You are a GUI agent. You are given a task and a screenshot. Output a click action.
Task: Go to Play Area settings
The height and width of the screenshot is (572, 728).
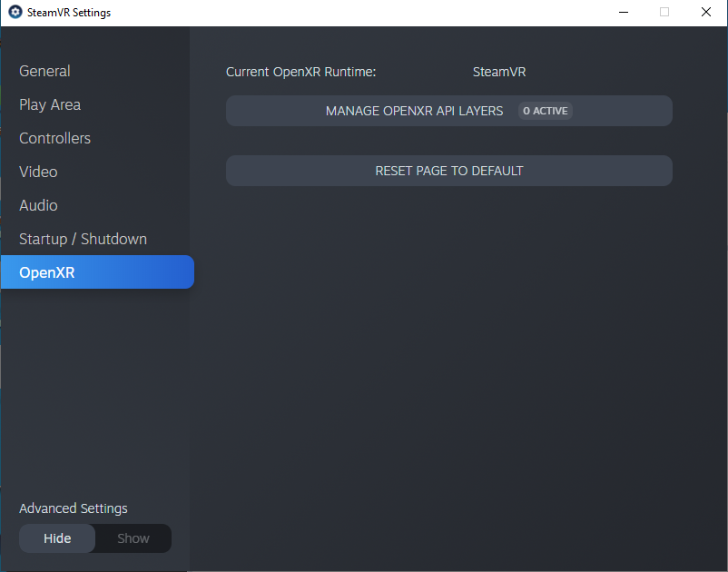pos(50,105)
